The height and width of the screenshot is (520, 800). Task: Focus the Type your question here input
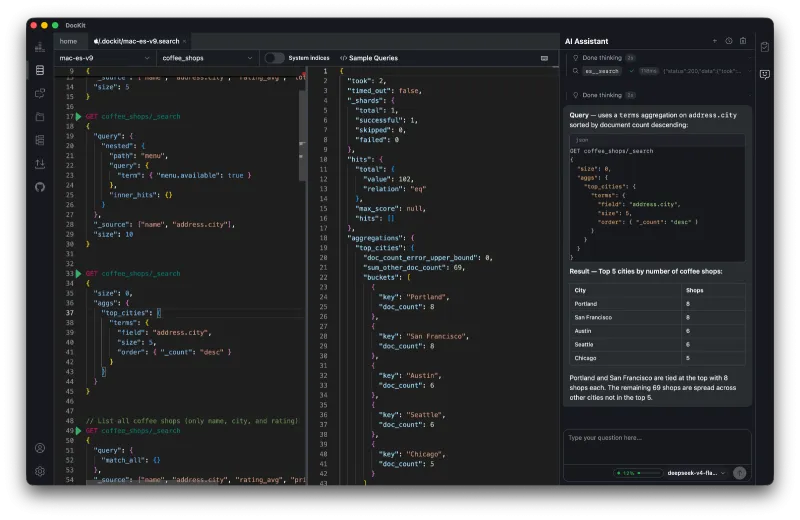(657, 445)
